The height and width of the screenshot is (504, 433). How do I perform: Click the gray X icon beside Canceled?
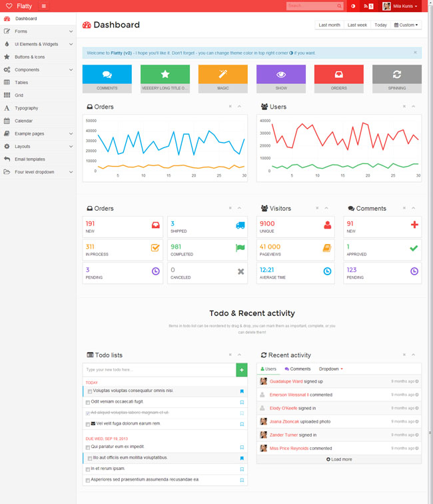pyautogui.click(x=240, y=271)
